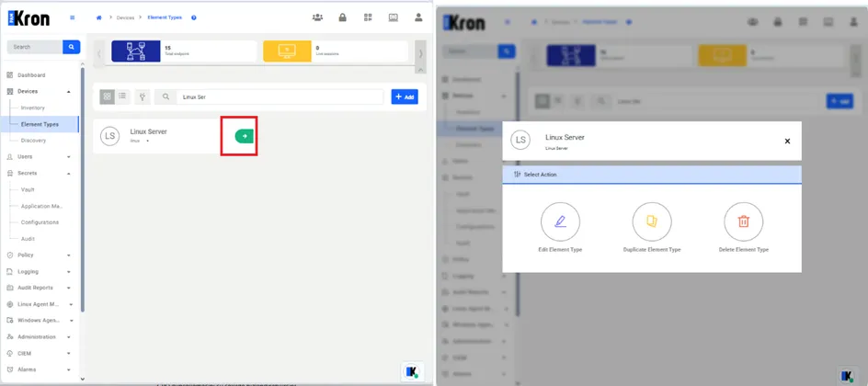Open Application Ma... under Secrets

click(x=42, y=206)
